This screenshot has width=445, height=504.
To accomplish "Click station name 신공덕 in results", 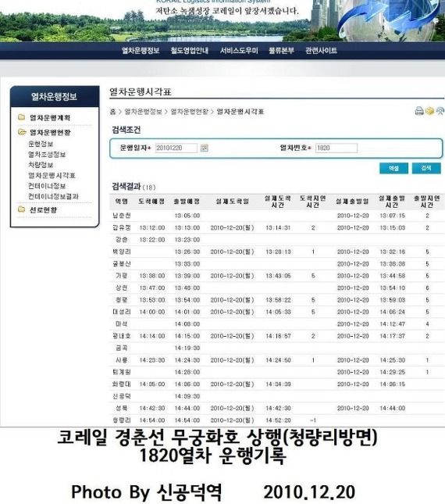I will [x=122, y=396].
